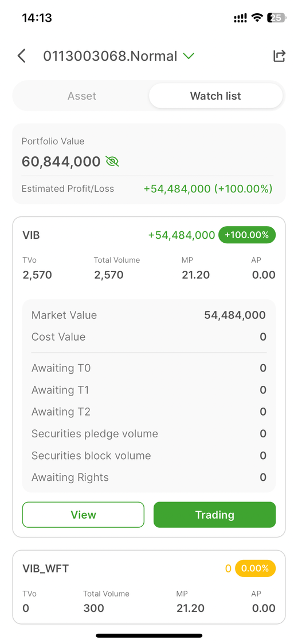Viewport: 298px width, 644px height.
Task: Tap the battery indicator icon
Action: pos(276,18)
